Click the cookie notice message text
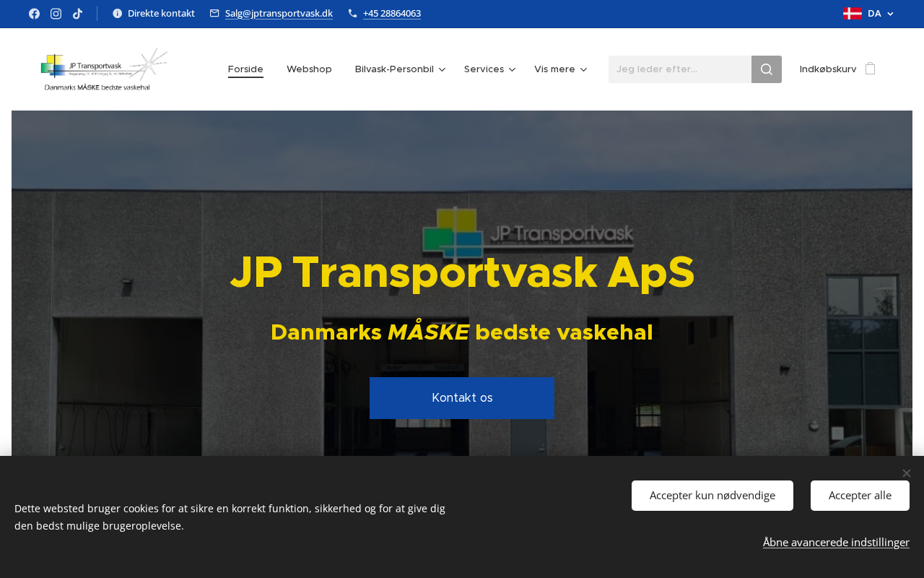Viewport: 924px width, 578px height. tap(230, 517)
